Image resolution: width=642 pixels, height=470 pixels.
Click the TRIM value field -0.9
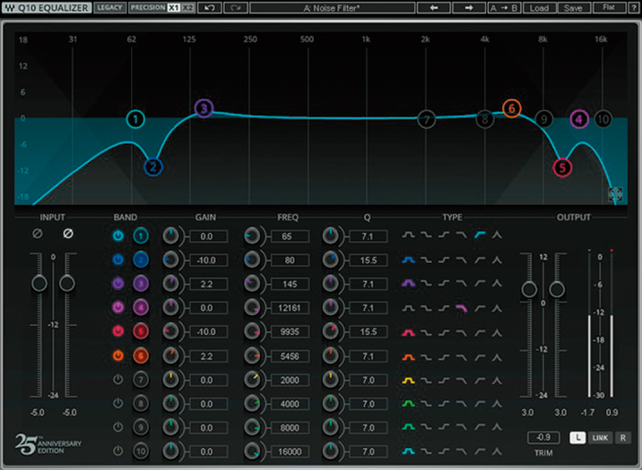pyautogui.click(x=543, y=437)
